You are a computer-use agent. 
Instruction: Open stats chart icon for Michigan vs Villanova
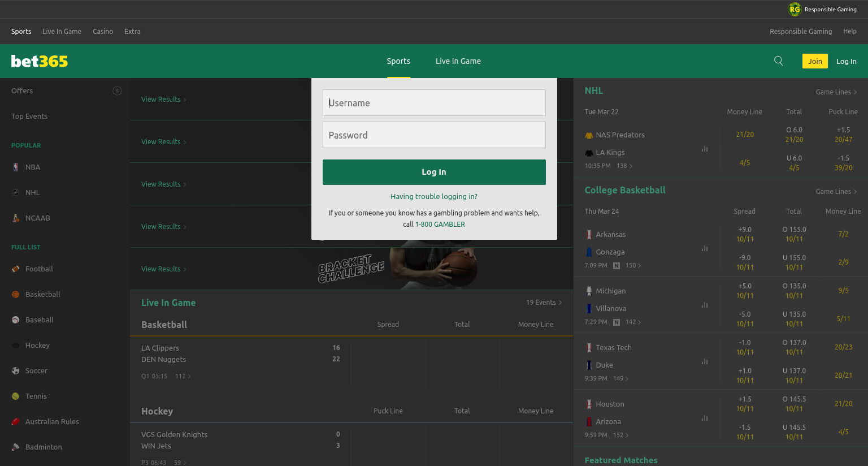(705, 305)
